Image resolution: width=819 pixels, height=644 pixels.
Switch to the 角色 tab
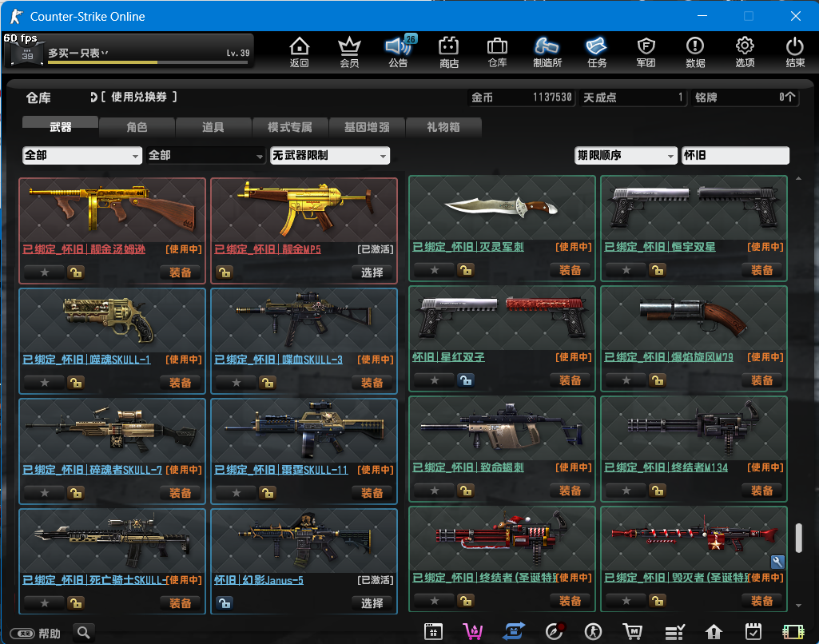pos(137,126)
